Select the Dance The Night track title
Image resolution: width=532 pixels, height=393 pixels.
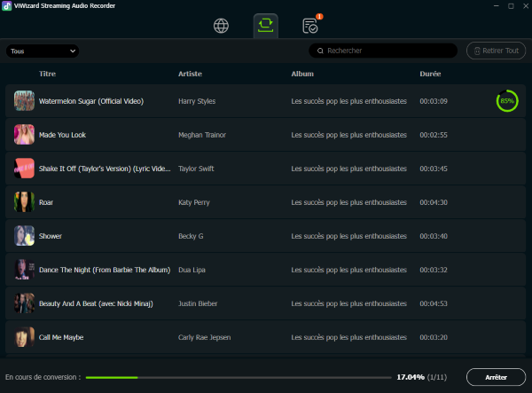[104, 270]
